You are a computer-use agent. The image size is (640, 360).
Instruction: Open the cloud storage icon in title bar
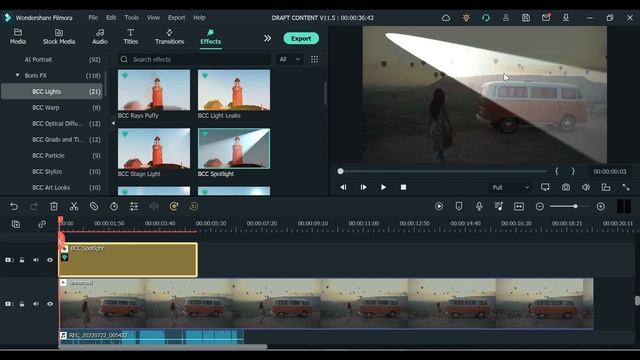tap(446, 18)
